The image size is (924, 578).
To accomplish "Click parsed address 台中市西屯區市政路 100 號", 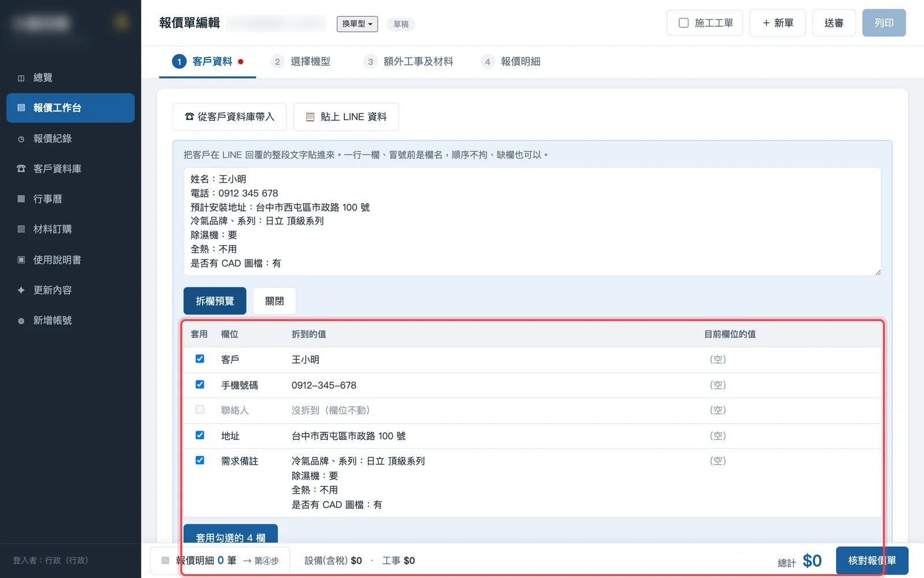I will point(349,436).
